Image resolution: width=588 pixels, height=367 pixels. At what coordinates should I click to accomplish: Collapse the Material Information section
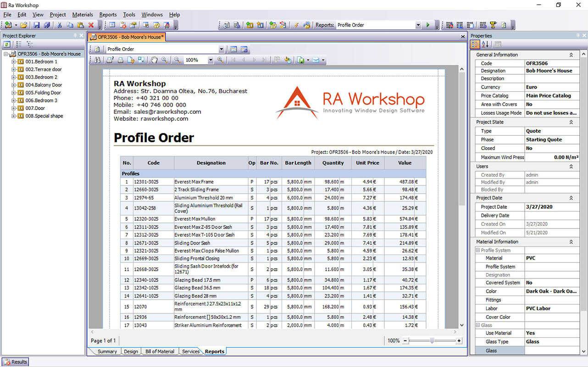571,242
